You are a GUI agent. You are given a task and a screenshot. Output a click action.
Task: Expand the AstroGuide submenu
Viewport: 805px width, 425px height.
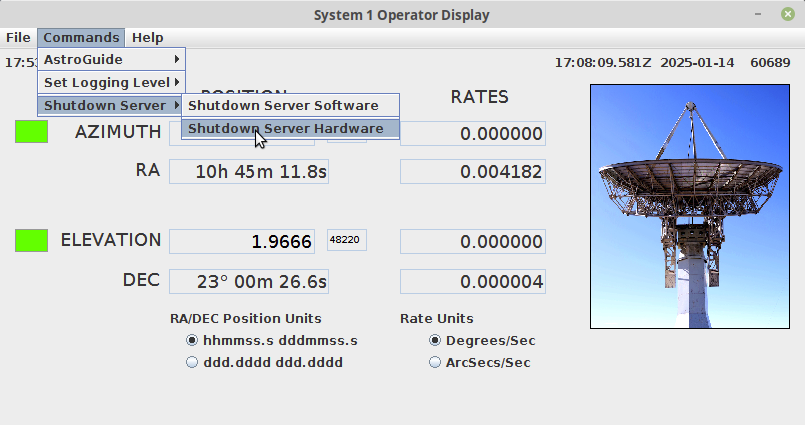(x=111, y=60)
